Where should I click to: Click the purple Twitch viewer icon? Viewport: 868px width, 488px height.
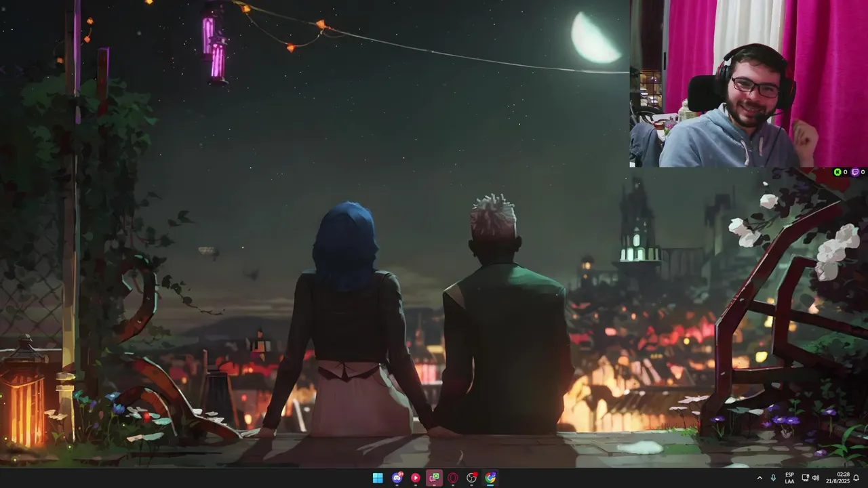855,172
